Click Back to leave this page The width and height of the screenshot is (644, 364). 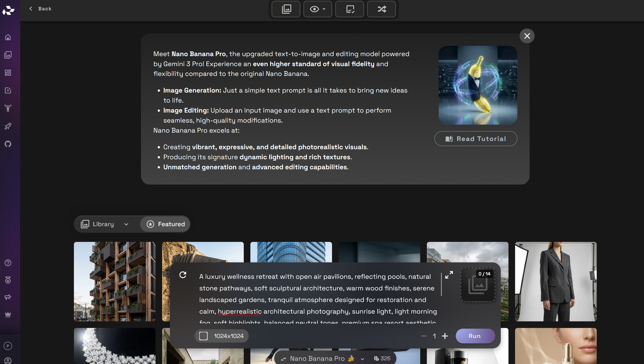pyautogui.click(x=40, y=9)
